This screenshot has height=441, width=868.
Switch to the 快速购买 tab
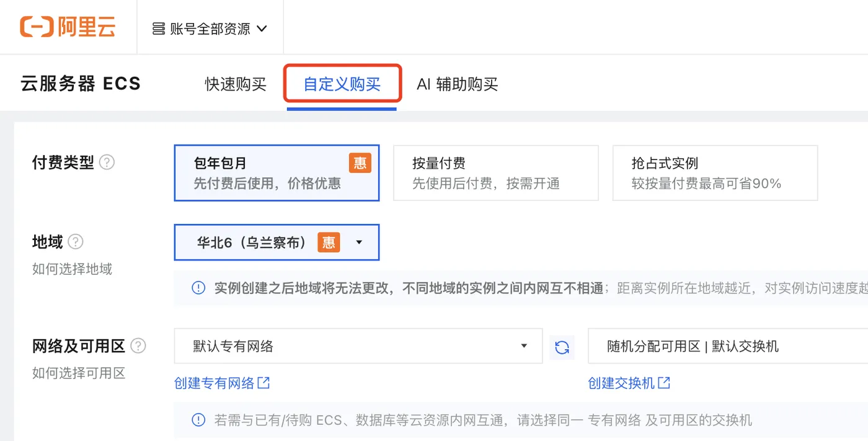click(x=236, y=84)
